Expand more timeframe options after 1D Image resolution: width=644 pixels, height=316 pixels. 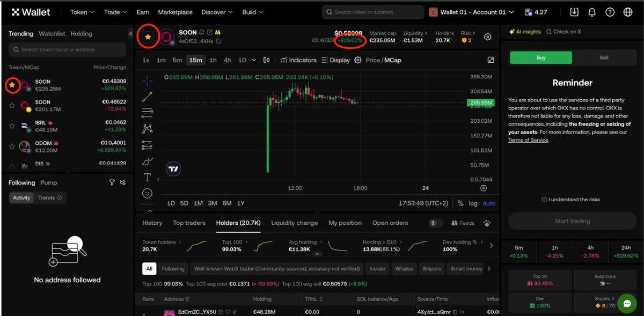(254, 60)
